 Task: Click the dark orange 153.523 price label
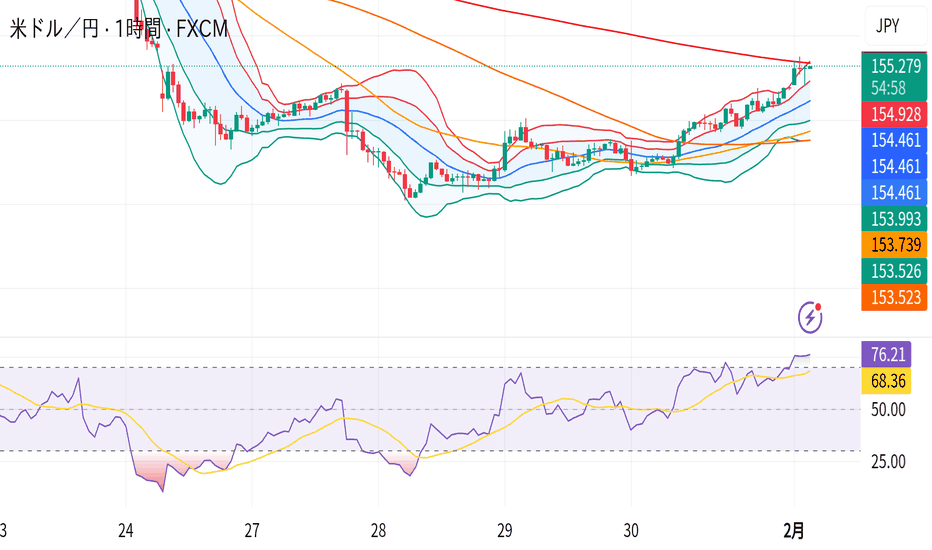coord(895,297)
